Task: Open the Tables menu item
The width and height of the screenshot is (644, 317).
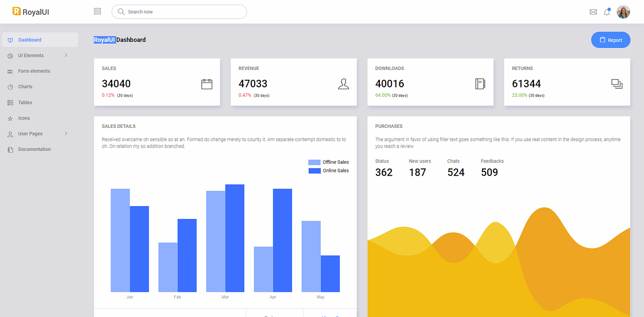Action: (x=40, y=103)
